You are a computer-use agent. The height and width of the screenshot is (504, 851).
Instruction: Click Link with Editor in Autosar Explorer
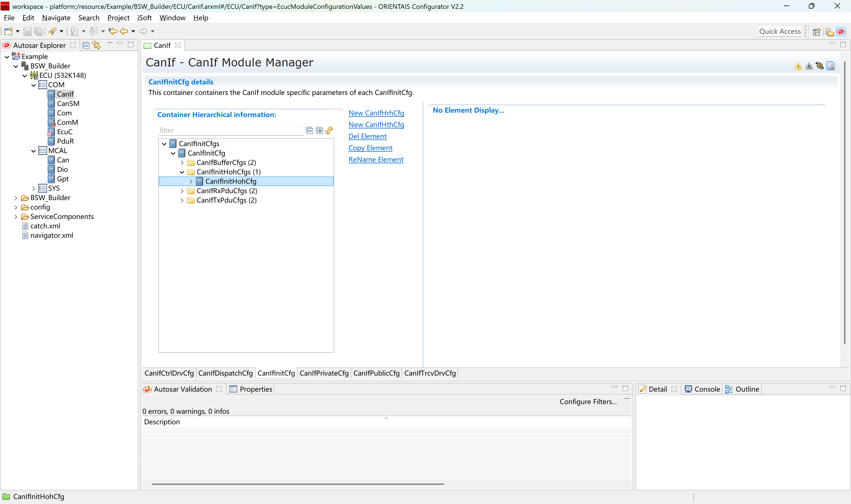coord(96,45)
